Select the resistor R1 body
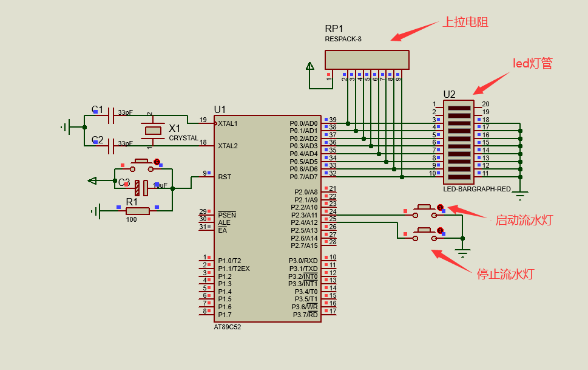 click(138, 211)
